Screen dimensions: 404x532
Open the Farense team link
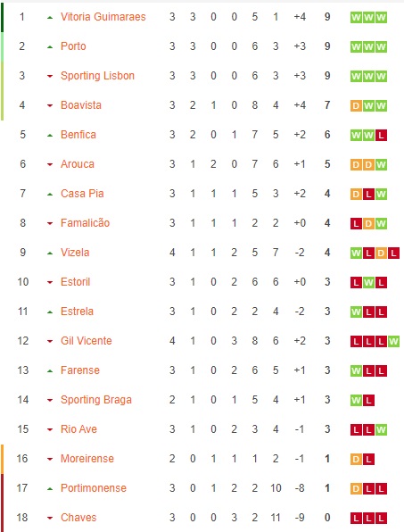[x=80, y=370]
